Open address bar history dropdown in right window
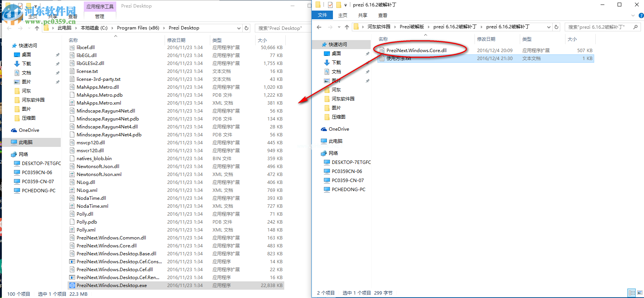This screenshot has width=644, height=298. tap(548, 27)
